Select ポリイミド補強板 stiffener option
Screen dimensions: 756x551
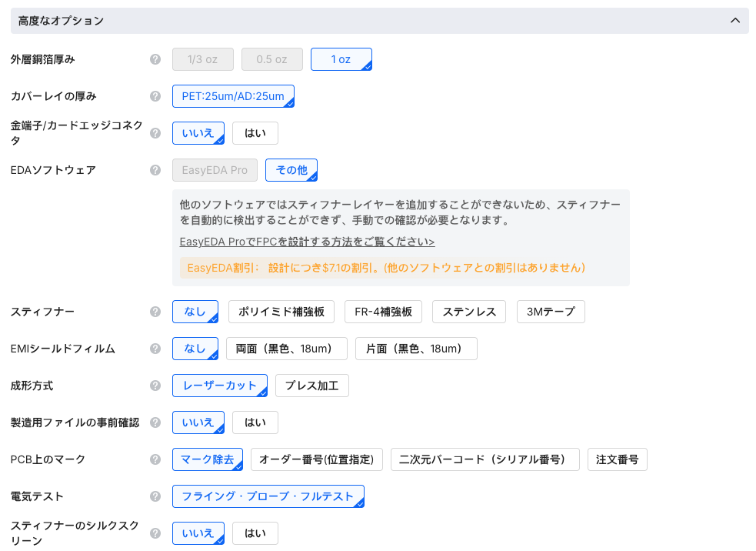[x=281, y=312]
